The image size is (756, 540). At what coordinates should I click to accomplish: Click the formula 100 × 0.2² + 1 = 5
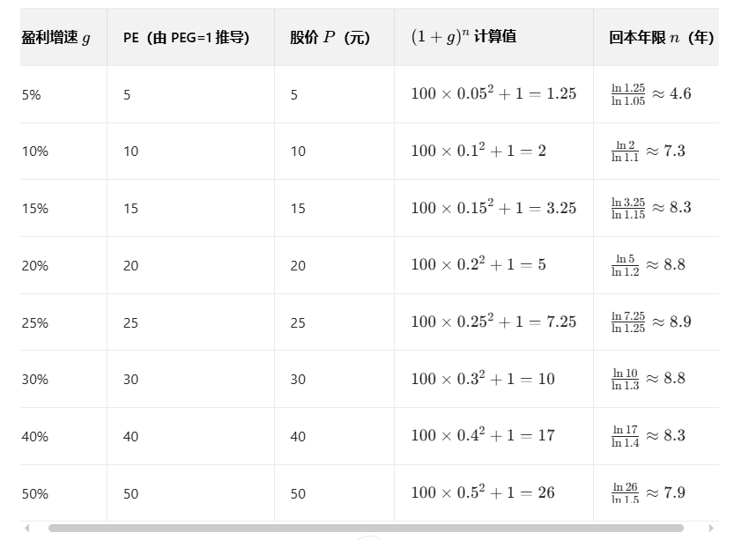(x=478, y=264)
